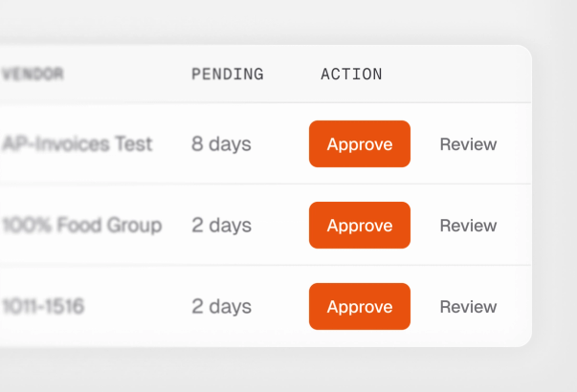Click Review in the 1011-1516 row
The image size is (577, 392).
coord(468,307)
